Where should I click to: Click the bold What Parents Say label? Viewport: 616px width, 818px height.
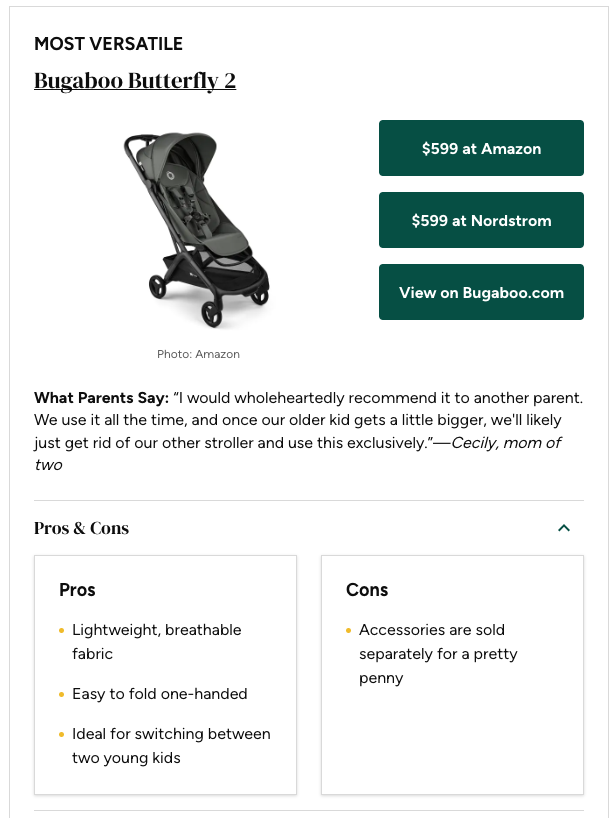point(101,398)
